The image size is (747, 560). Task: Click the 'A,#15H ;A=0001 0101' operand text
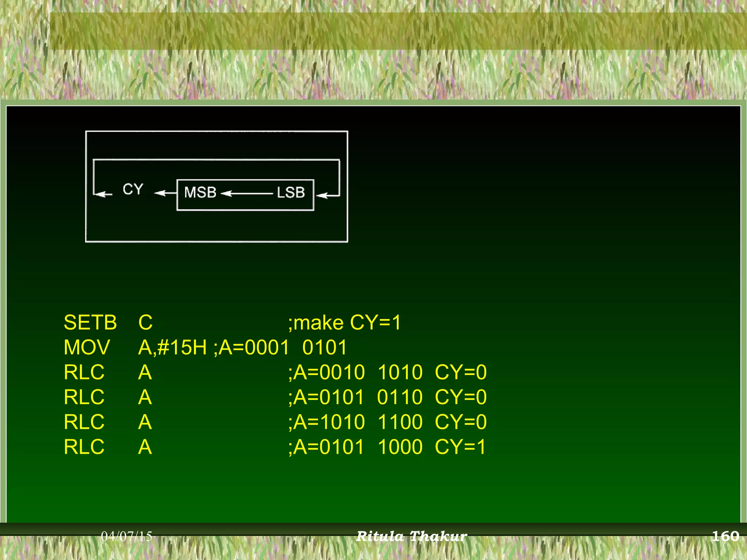pyautogui.click(x=243, y=347)
